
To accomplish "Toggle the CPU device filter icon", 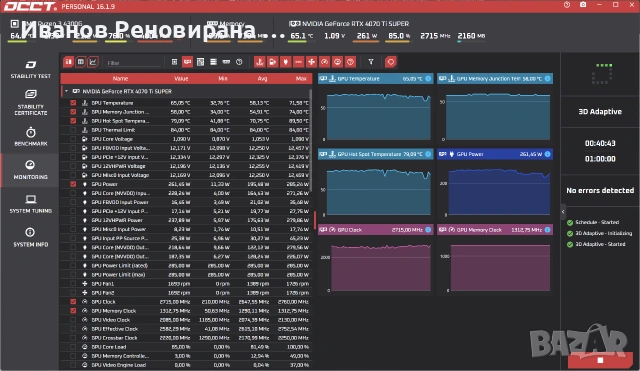I will click(174, 62).
